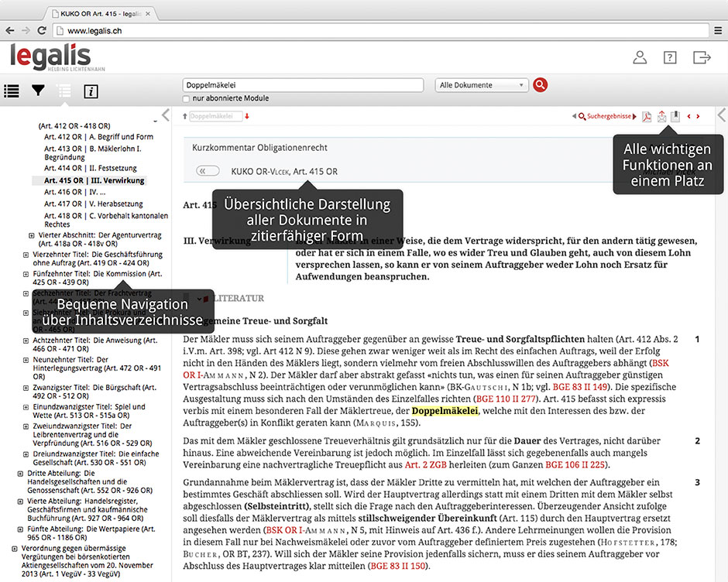Open the help question mark icon

[670, 57]
